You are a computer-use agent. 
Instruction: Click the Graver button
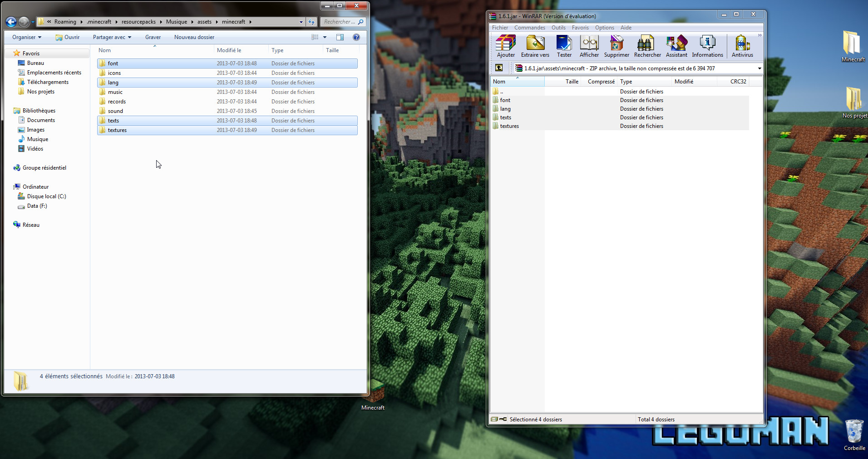click(153, 37)
